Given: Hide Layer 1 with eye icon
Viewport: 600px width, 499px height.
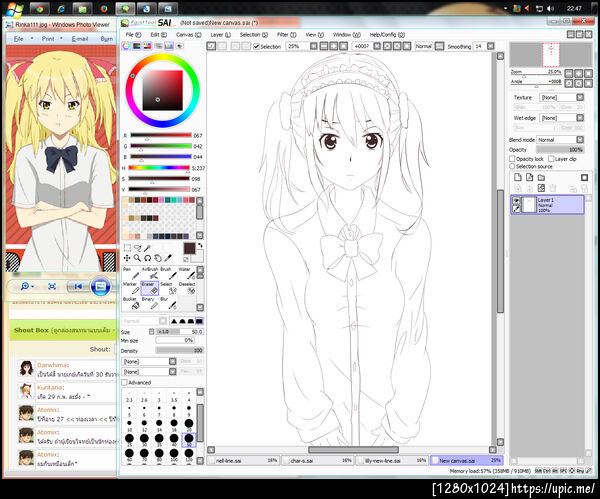Looking at the screenshot, I should pyautogui.click(x=516, y=200).
